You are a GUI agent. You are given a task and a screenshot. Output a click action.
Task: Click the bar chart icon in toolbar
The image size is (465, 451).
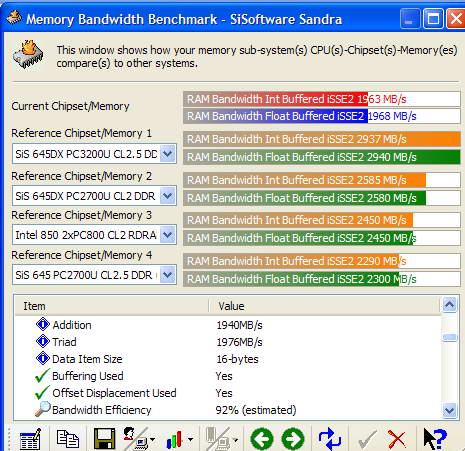(174, 440)
